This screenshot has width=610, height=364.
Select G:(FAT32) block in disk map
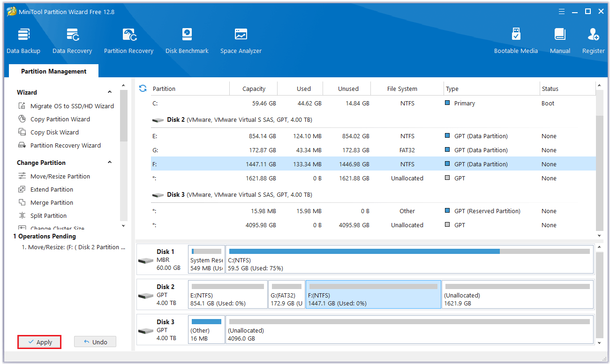pos(286,295)
